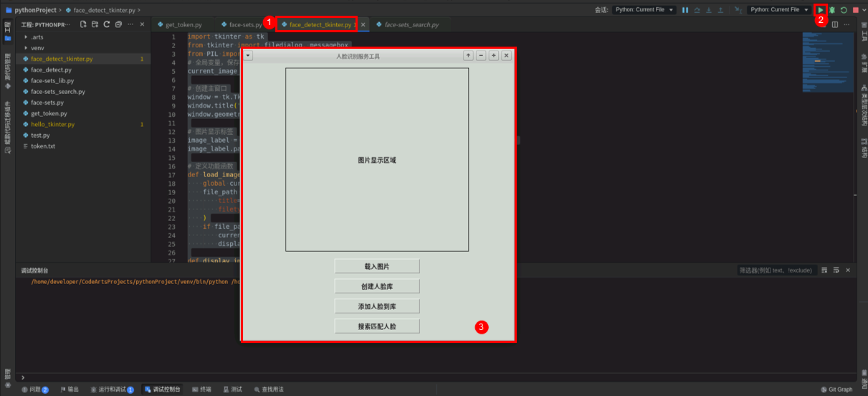The width and height of the screenshot is (868, 396).
Task: Click pythonProject in the breadcrumb
Action: [35, 11]
